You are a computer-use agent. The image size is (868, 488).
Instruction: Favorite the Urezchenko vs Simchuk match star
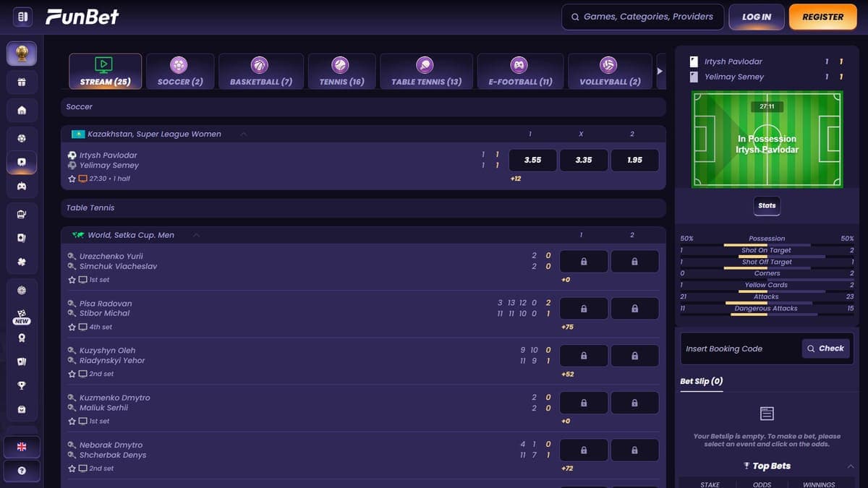pos(72,280)
